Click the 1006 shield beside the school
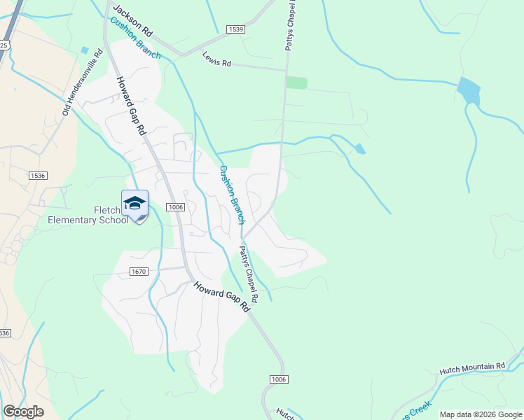The image size is (524, 420). point(176,207)
